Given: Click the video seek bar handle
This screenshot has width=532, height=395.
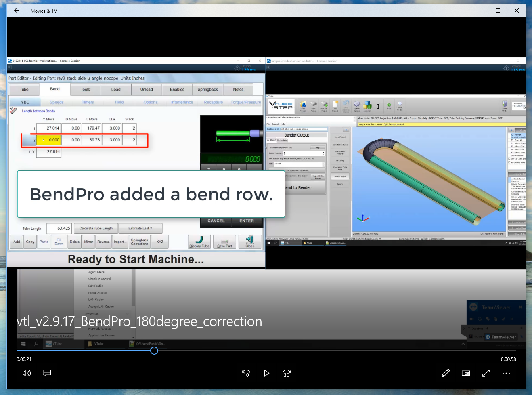Looking at the screenshot, I should click(x=154, y=351).
